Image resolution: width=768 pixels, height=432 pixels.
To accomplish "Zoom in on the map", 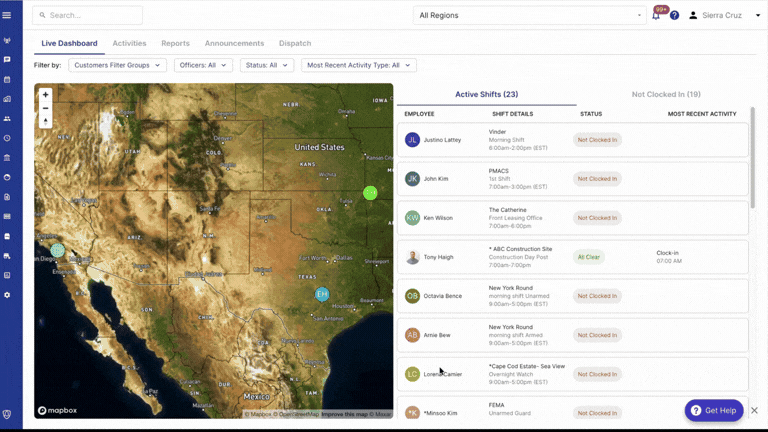I will (46, 95).
